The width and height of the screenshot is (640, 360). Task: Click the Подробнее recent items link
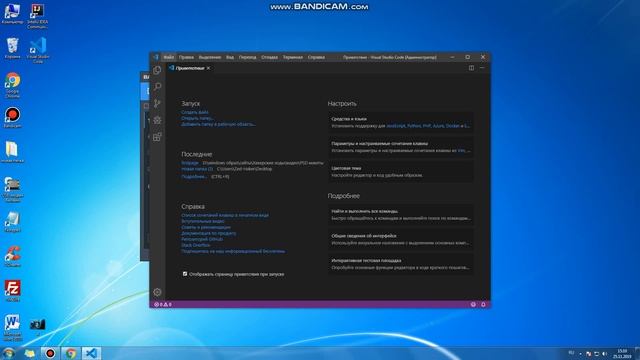194,177
